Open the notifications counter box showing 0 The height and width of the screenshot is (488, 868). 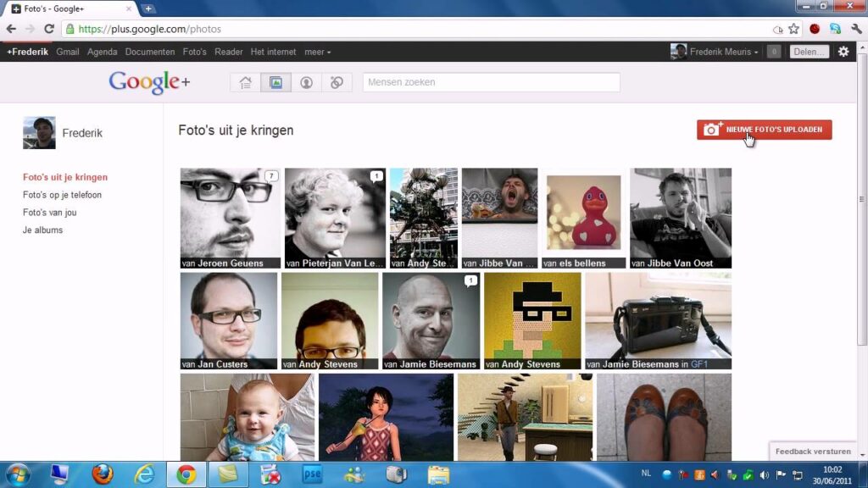pyautogui.click(x=773, y=52)
